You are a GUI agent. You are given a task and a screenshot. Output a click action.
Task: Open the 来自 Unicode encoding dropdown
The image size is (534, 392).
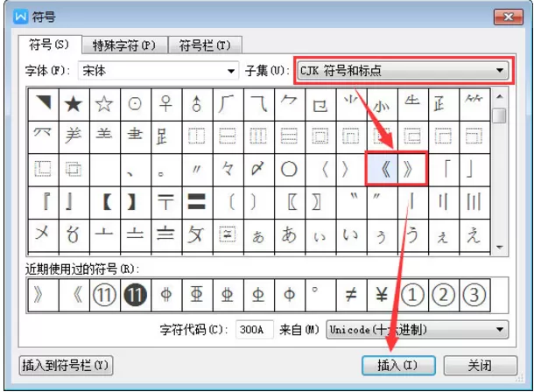coord(418,329)
